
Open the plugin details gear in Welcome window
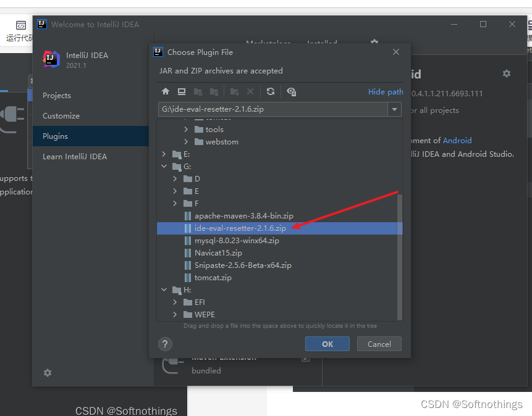tap(507, 73)
